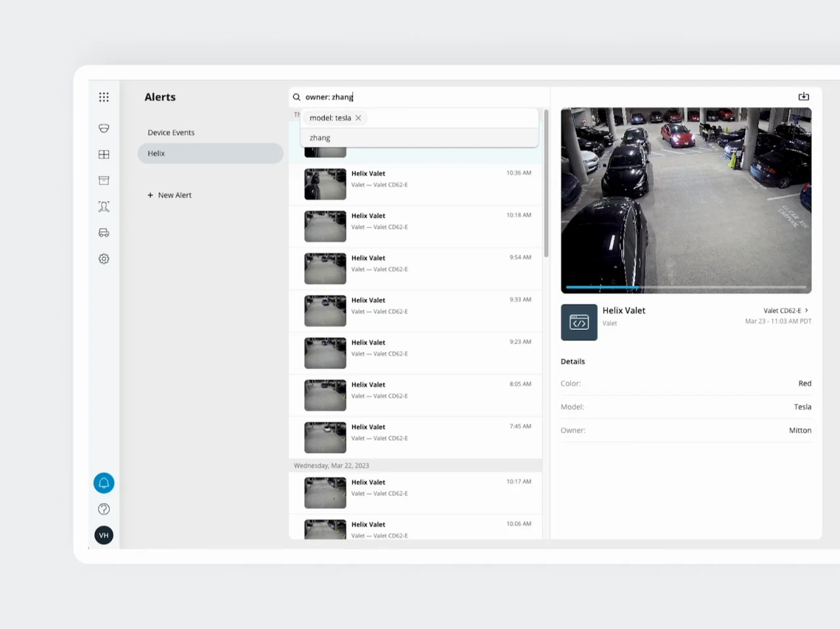Click the search magnifier icon
Viewport: 840px width, 629px height.
point(297,97)
